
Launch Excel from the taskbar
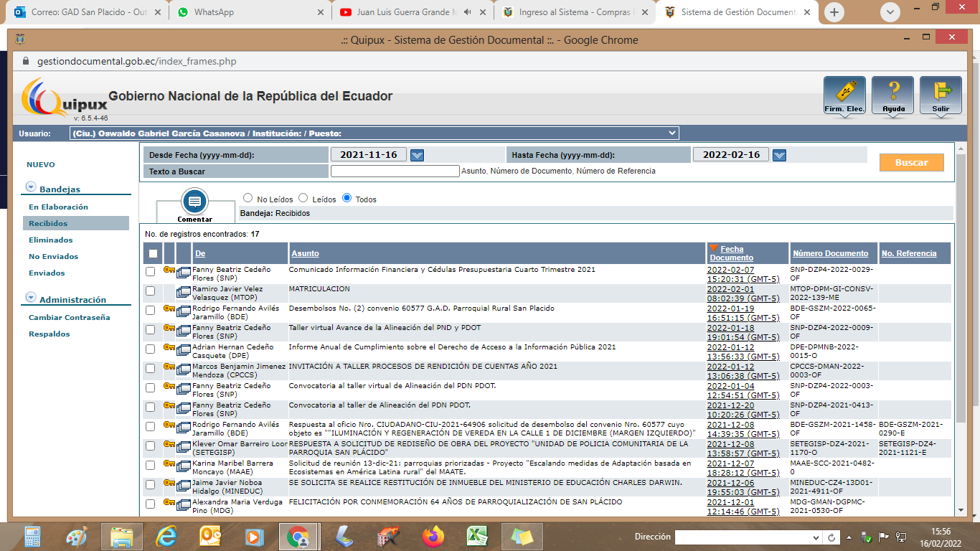coord(477,536)
